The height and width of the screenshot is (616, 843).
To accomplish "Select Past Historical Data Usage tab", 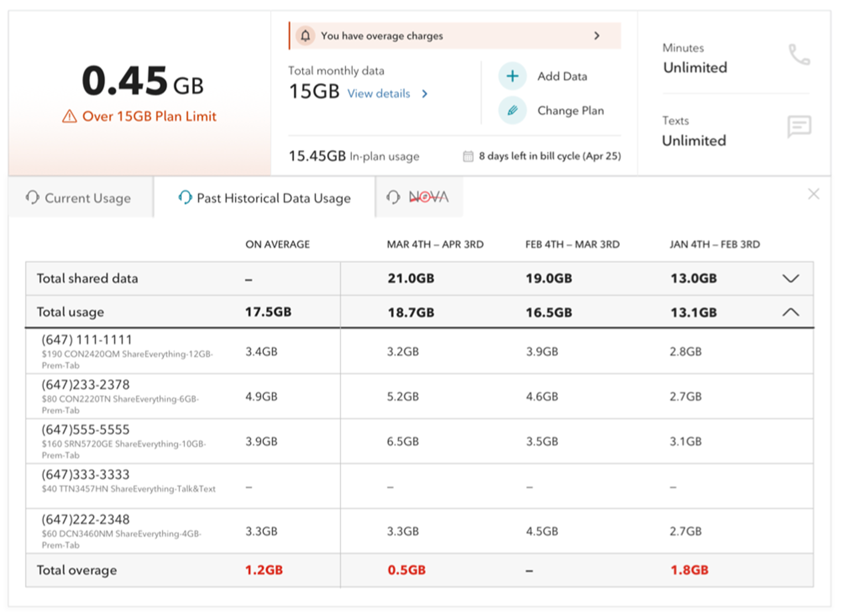I will 273,198.
